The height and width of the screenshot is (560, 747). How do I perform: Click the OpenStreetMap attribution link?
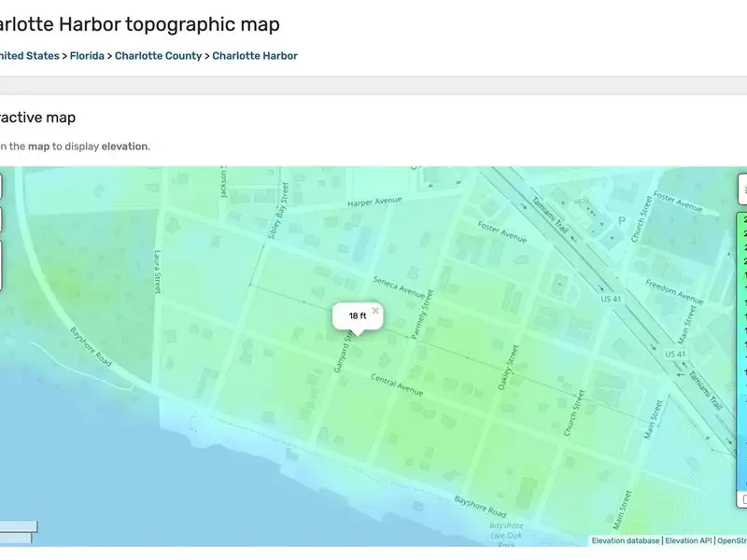coord(731,540)
